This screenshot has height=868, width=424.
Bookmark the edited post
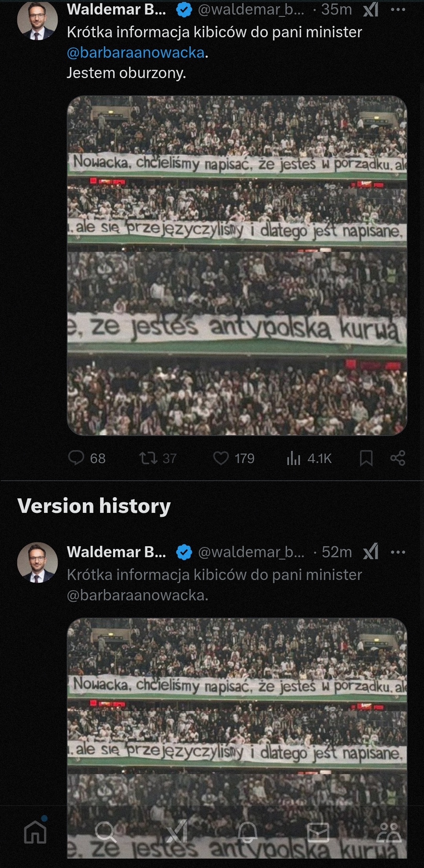[366, 458]
